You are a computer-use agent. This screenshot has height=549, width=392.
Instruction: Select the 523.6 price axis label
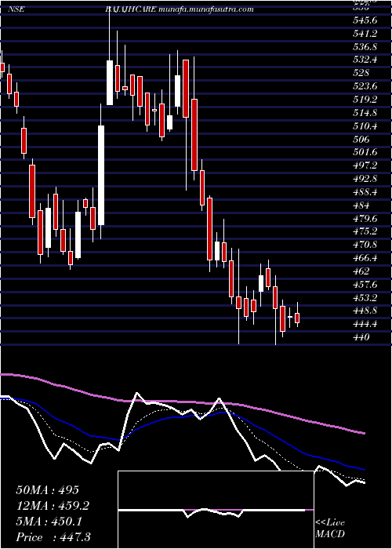point(365,86)
